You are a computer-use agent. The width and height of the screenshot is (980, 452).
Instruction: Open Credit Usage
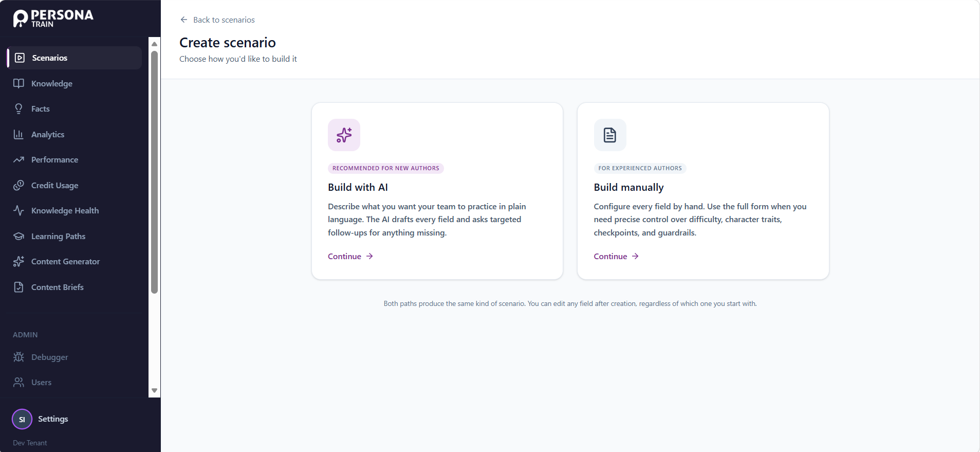75,185
